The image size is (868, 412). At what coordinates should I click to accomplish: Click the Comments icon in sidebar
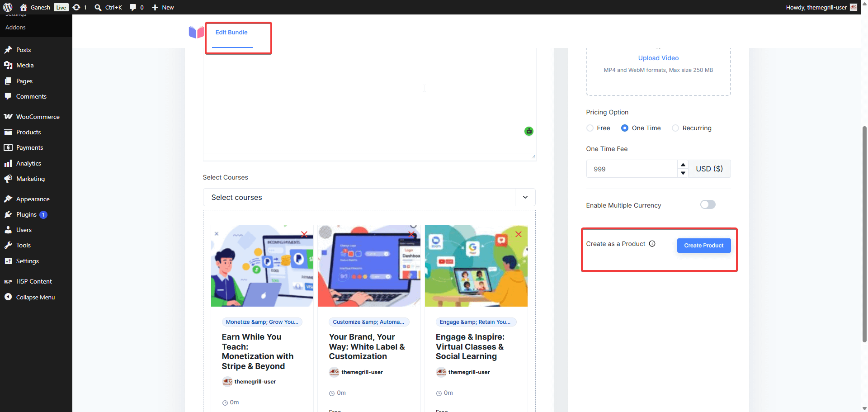click(x=8, y=96)
